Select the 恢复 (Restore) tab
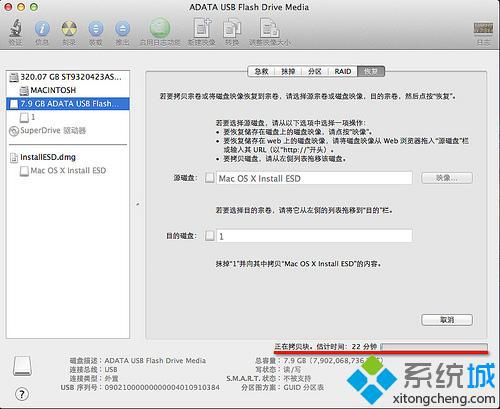This screenshot has width=500, height=409. coord(371,71)
